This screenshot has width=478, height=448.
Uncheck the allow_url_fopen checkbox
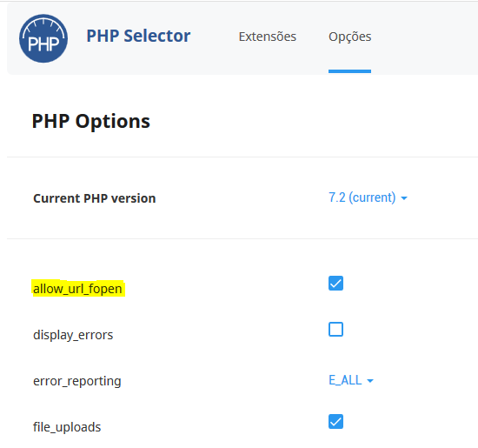point(335,284)
